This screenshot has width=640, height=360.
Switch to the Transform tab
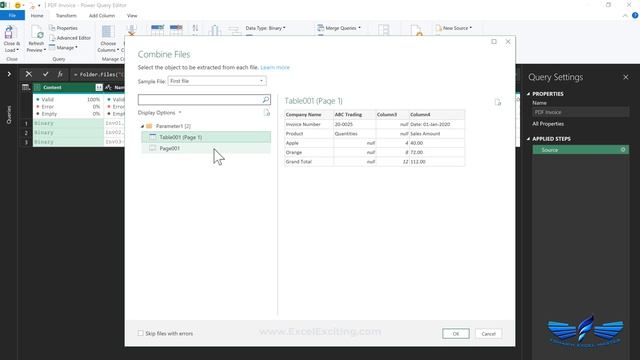[x=66, y=16]
